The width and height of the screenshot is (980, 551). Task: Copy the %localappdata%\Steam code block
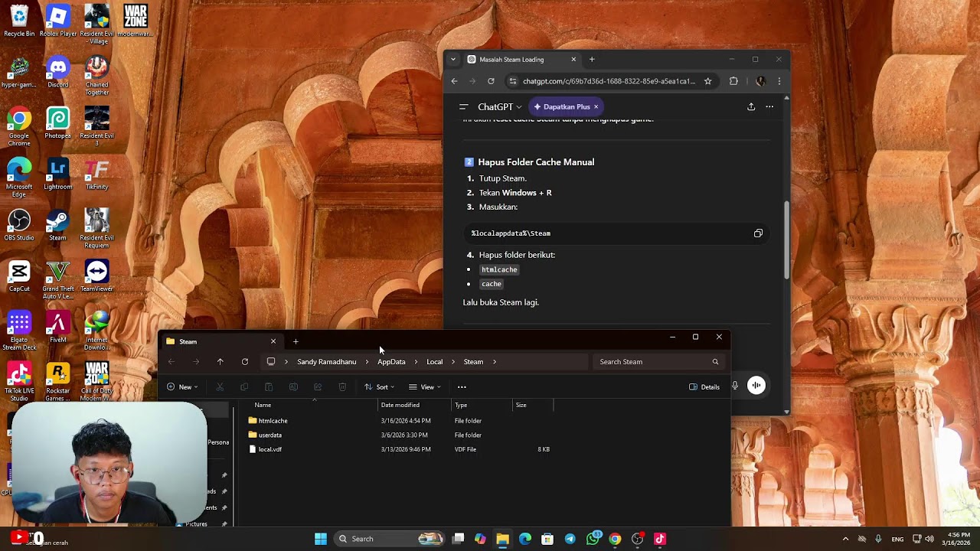tap(758, 233)
